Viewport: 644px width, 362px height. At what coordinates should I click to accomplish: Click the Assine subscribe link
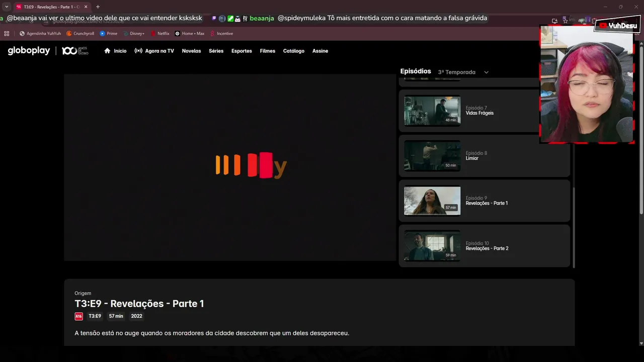click(320, 51)
